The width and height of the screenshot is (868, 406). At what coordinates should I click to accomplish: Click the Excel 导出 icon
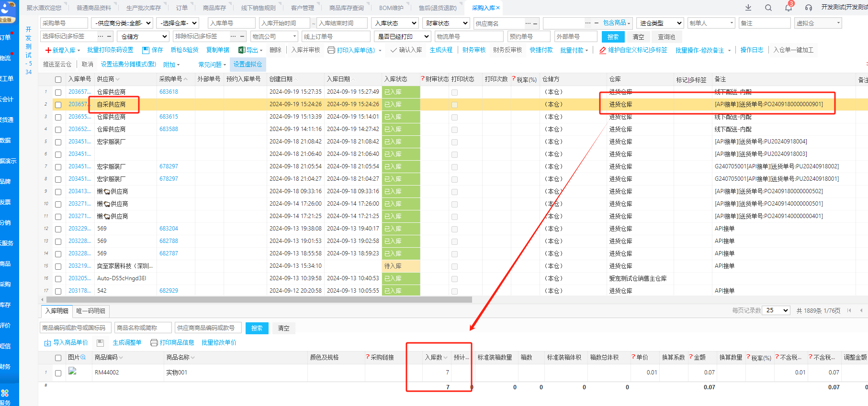(x=242, y=50)
